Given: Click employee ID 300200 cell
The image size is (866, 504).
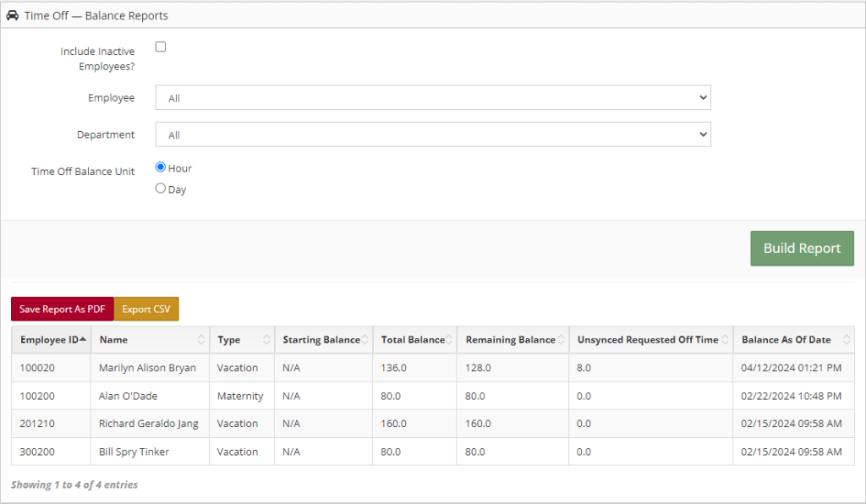Looking at the screenshot, I should coord(37,452).
